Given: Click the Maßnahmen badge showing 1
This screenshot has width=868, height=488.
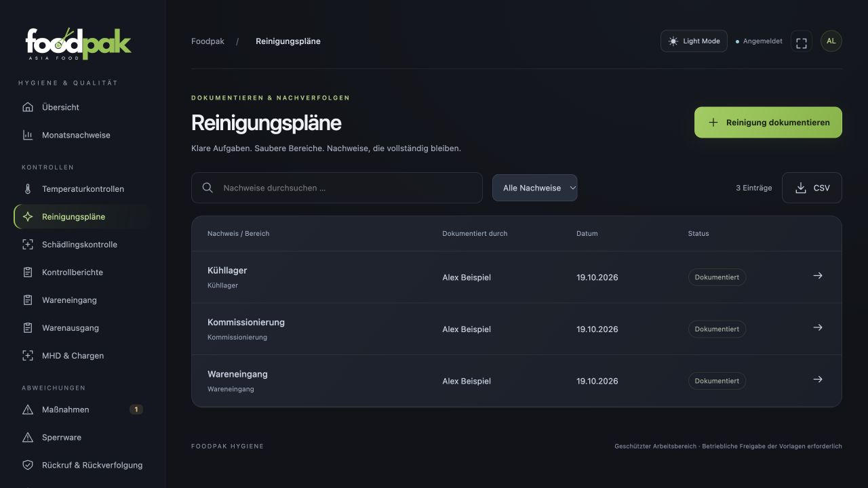Looking at the screenshot, I should [136, 409].
